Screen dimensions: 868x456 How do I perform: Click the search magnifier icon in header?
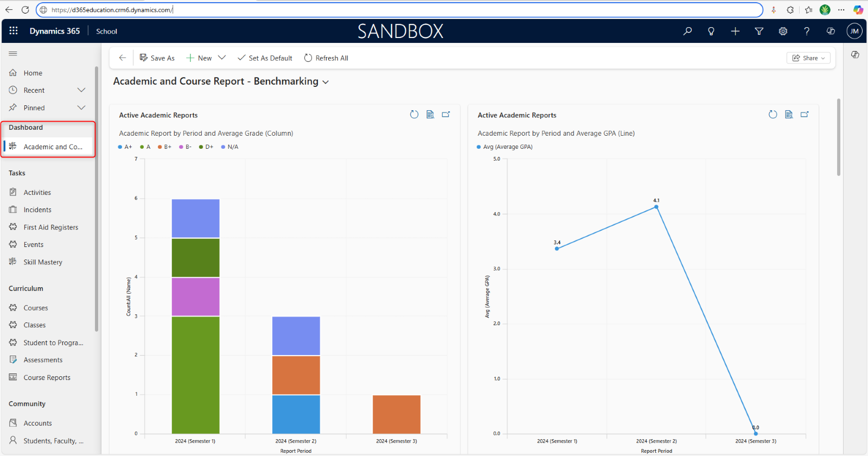pyautogui.click(x=687, y=31)
